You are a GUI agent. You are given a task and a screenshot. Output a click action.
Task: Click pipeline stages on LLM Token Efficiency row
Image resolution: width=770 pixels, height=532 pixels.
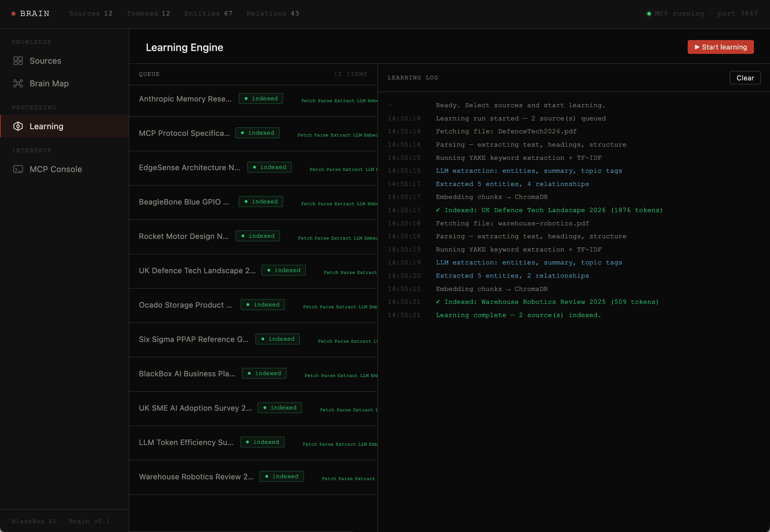[x=340, y=444]
